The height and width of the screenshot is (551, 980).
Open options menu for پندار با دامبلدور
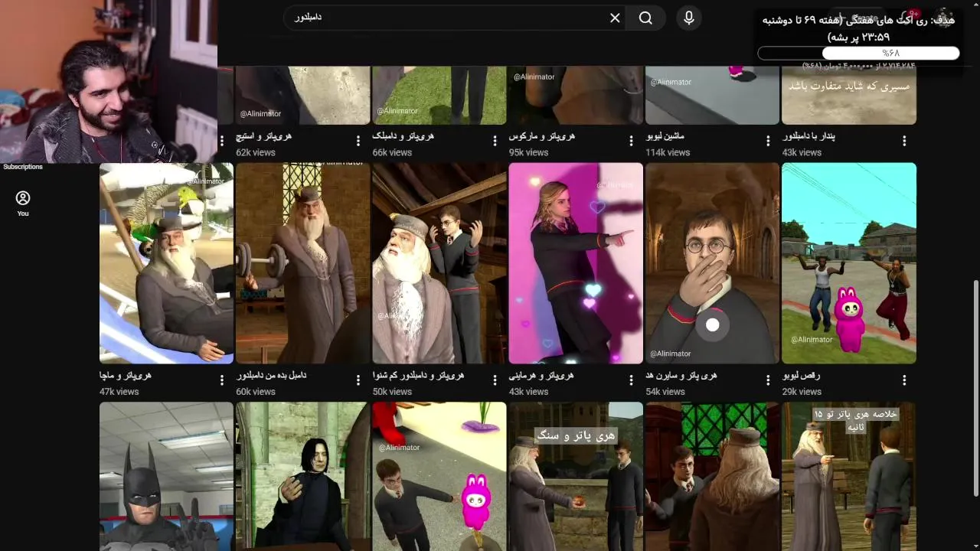pos(904,141)
